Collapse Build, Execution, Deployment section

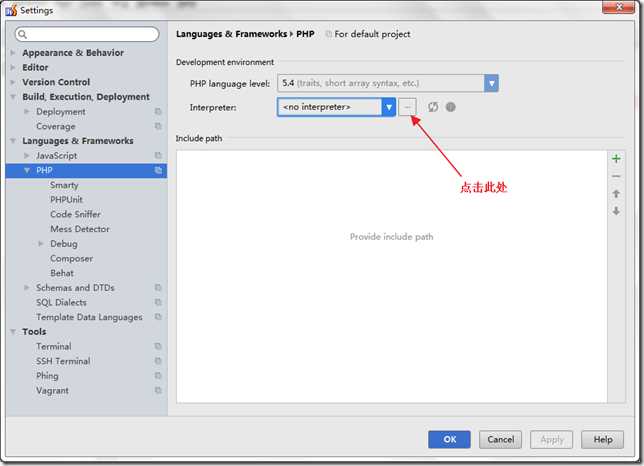[x=13, y=97]
